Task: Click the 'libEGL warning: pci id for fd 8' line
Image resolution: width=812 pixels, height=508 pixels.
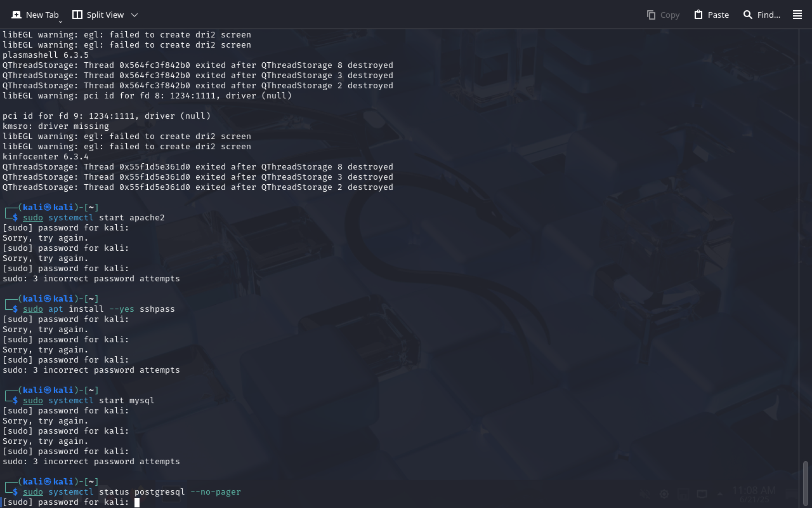Action: click(147, 96)
